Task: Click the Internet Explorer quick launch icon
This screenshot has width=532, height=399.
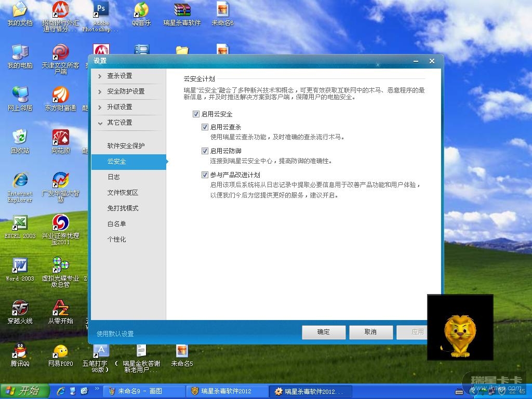Action: coord(61,391)
